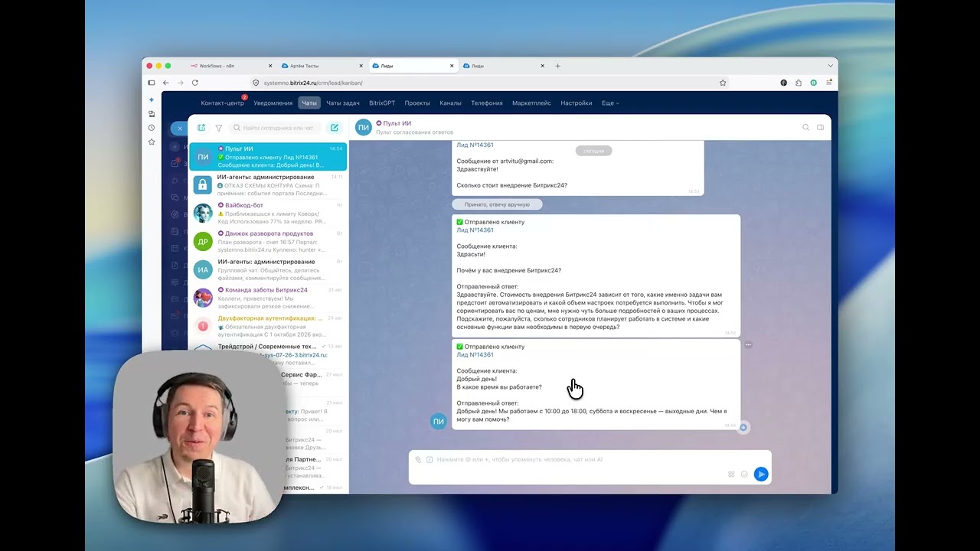Viewport: 980px width, 551px height.
Task: Go back with the browser back arrow
Action: click(x=166, y=83)
